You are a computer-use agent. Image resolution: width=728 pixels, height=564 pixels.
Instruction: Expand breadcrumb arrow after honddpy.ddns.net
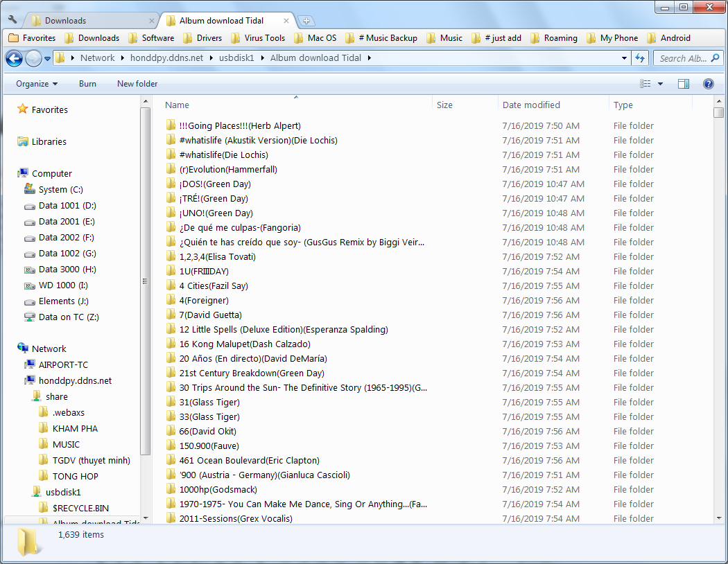(x=211, y=58)
